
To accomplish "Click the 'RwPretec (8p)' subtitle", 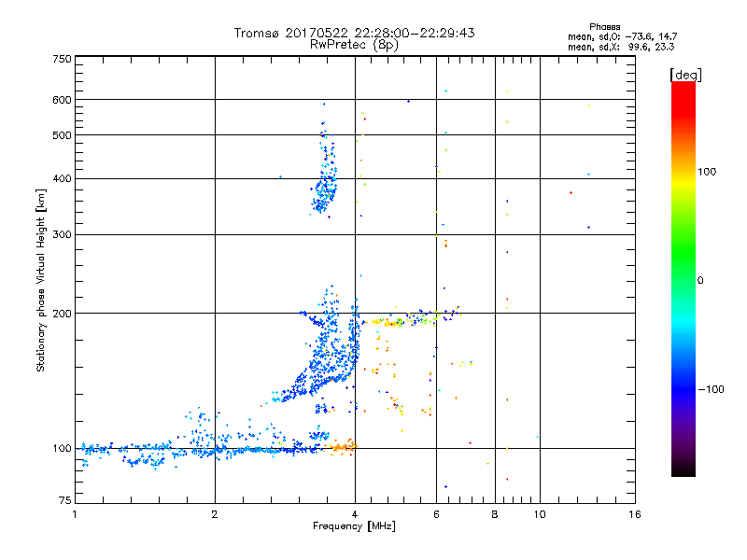I will tap(354, 45).
